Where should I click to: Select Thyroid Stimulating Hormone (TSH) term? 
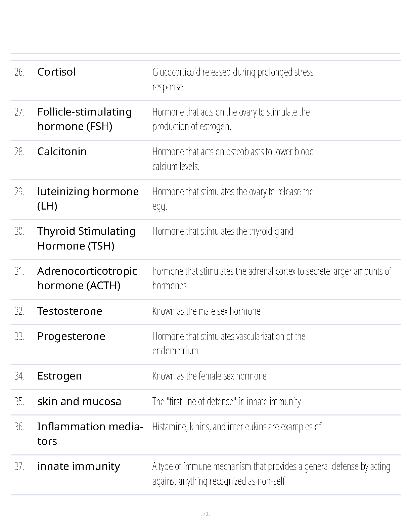click(x=86, y=238)
